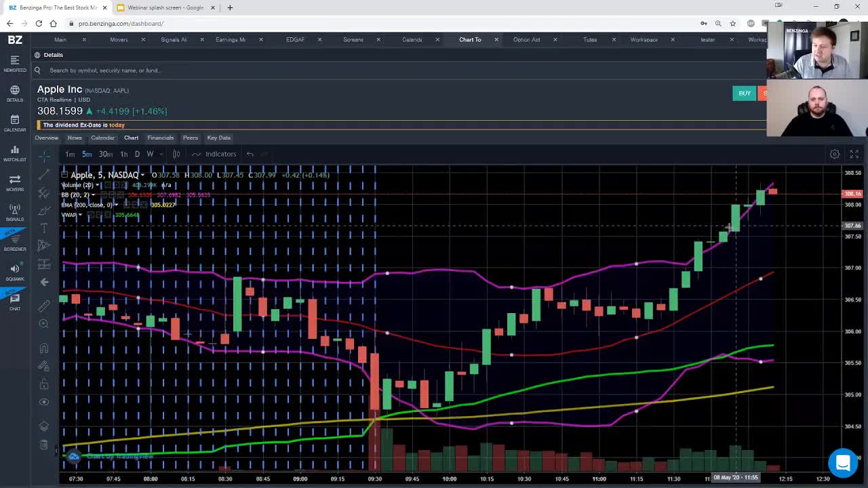The height and width of the screenshot is (488, 868).
Task: Toggle fullscreen chart mode
Action: click(x=854, y=155)
